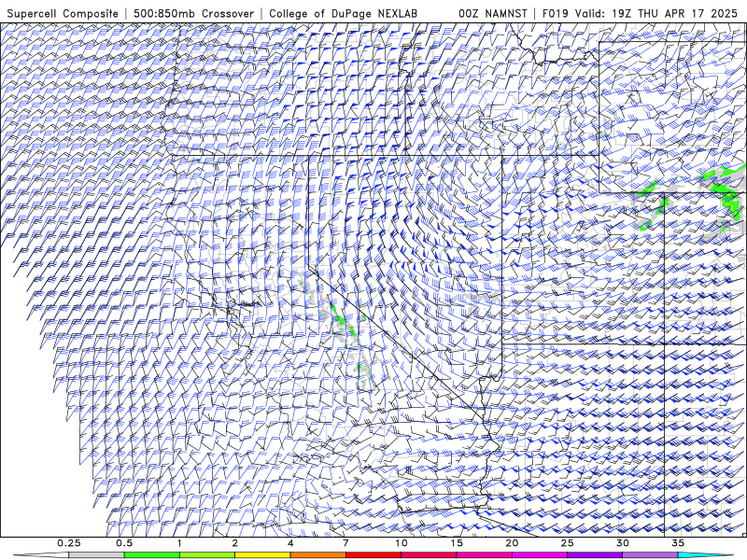This screenshot has width=747, height=560.
Task: Click the "2" legend value
Action: tap(235, 543)
